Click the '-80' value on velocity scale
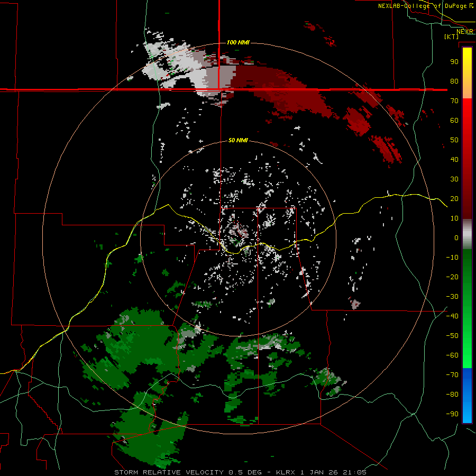This screenshot has width=476, height=476. coord(452,395)
